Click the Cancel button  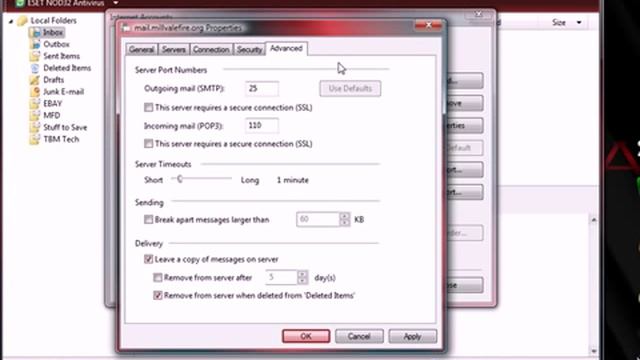pos(359,336)
